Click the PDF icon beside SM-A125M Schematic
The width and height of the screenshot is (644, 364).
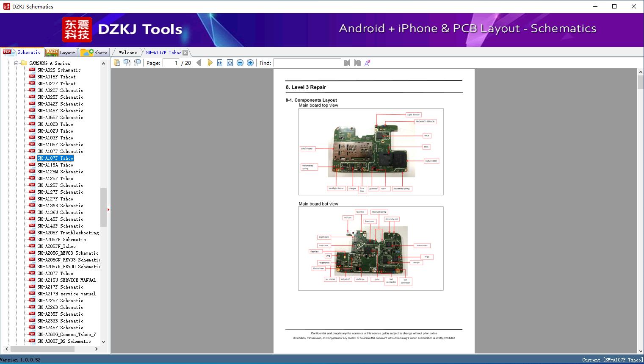pos(32,171)
